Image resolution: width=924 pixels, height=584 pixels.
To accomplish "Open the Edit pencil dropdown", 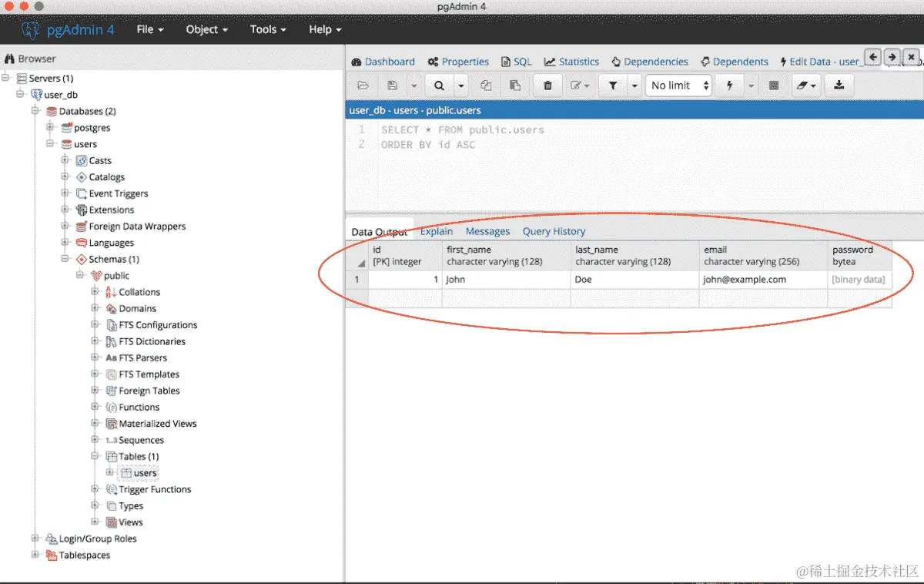I will click(x=580, y=86).
